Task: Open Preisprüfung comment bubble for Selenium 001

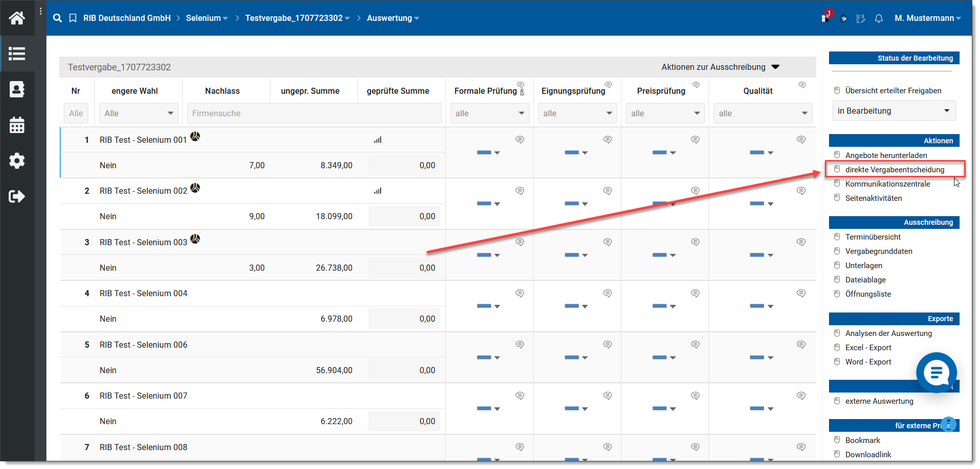Action: (695, 140)
